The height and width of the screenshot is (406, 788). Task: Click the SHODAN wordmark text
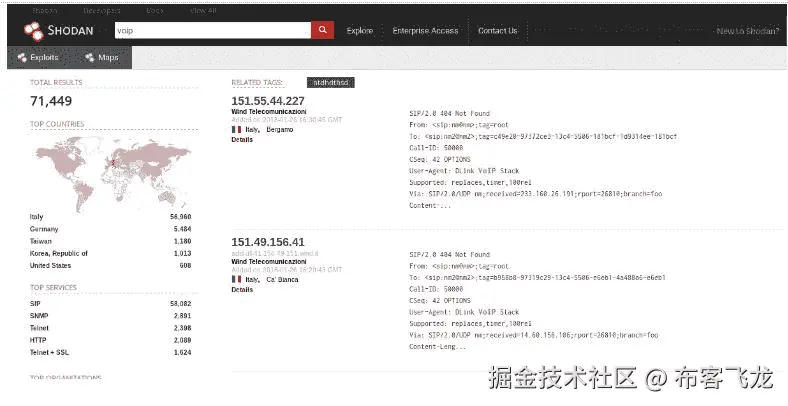point(70,31)
